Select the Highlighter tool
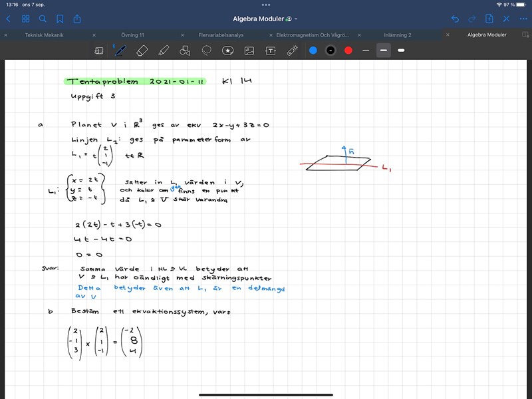532x399 pixels. click(x=164, y=50)
